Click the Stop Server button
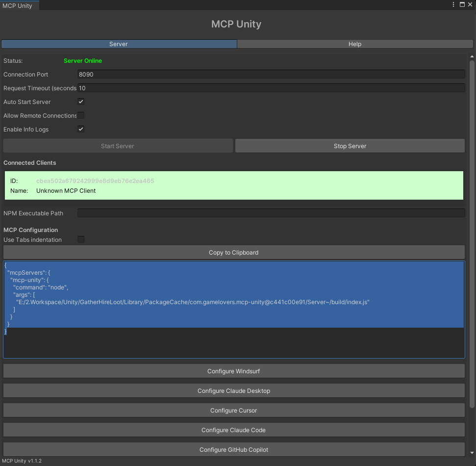Image resolution: width=476 pixels, height=466 pixels. [350, 146]
